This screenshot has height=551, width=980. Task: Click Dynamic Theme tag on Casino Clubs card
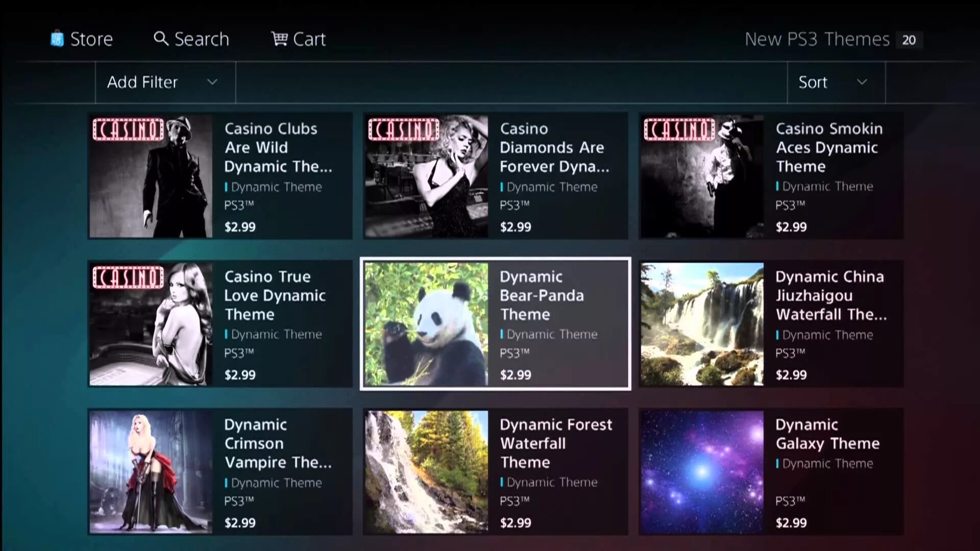pos(273,187)
